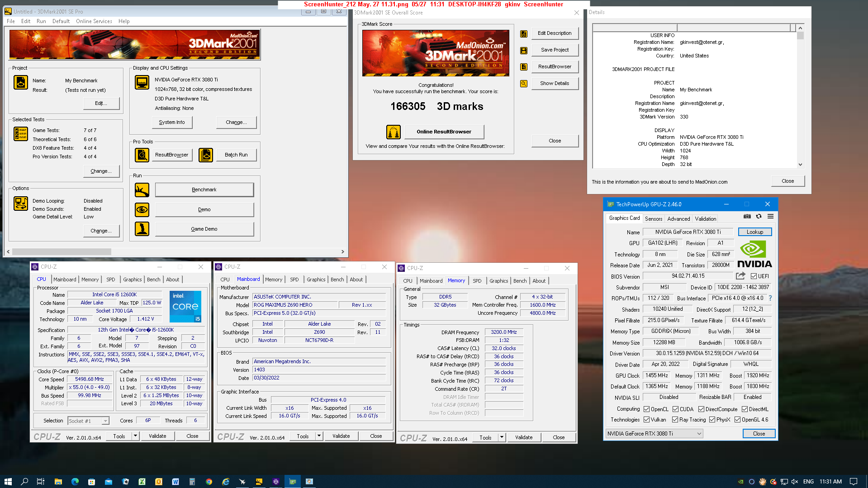
Task: Expand the Tools dropdown arrow in the Memory CPU-Z window
Action: 502,438
